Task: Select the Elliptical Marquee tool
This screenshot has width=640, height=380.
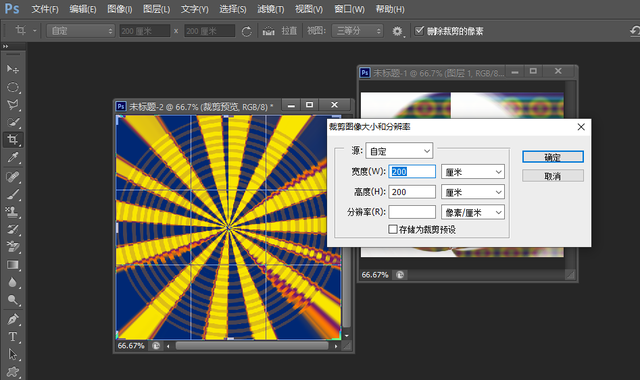Action: [x=13, y=87]
